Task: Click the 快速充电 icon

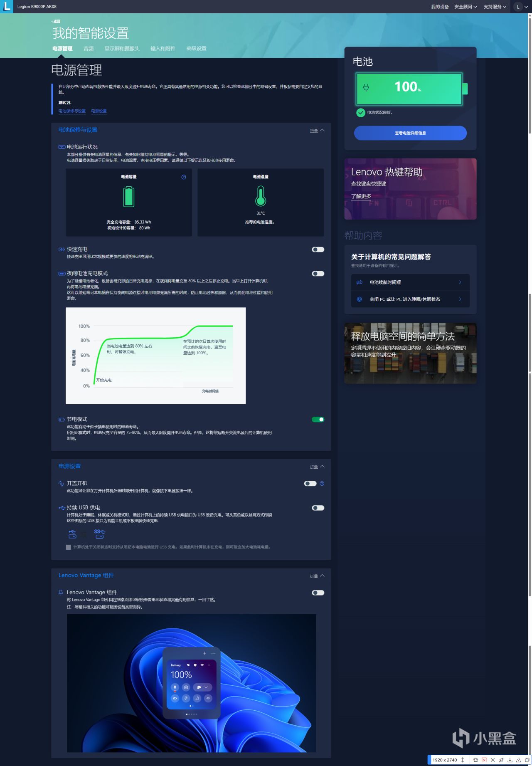Action: (x=62, y=250)
